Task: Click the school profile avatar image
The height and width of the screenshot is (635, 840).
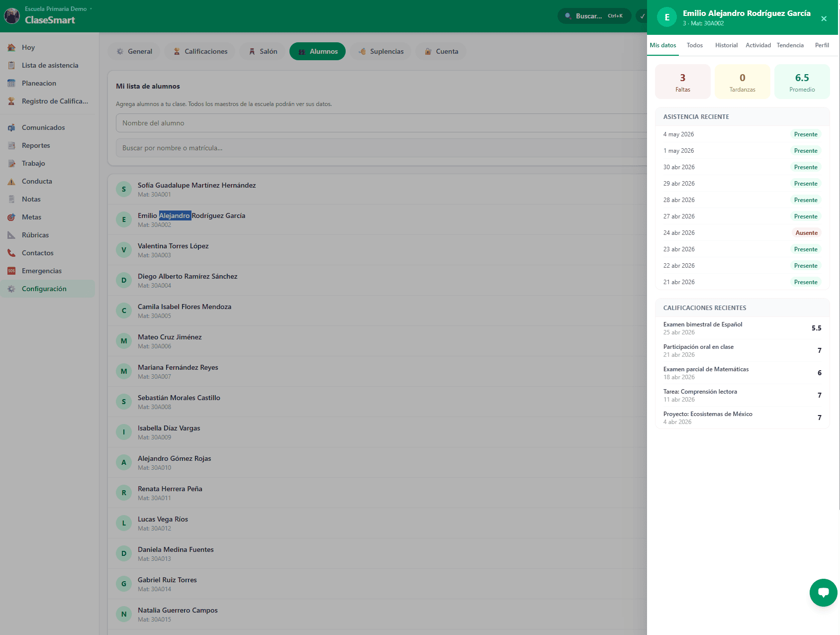Action: (12, 16)
